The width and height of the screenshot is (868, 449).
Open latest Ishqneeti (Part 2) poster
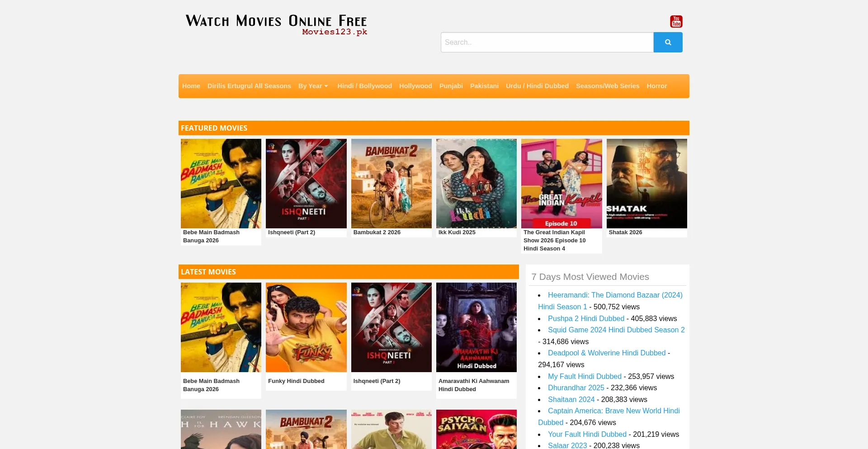(x=392, y=327)
